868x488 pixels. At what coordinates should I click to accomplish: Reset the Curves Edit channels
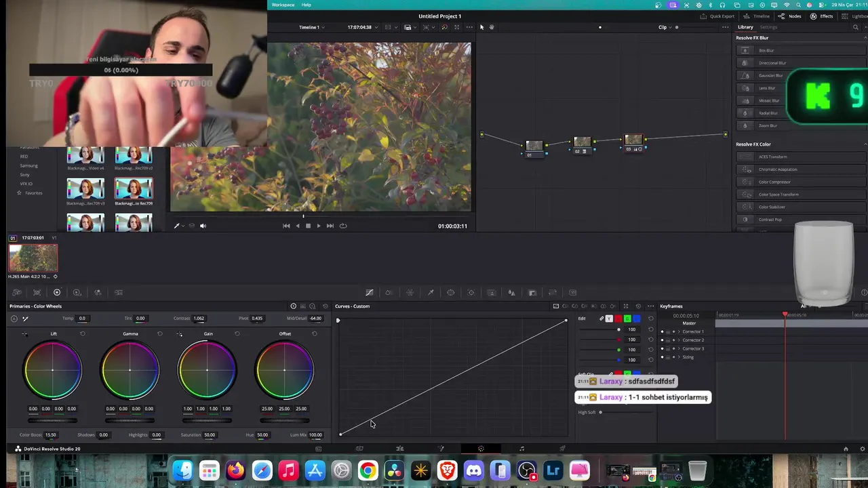click(651, 319)
